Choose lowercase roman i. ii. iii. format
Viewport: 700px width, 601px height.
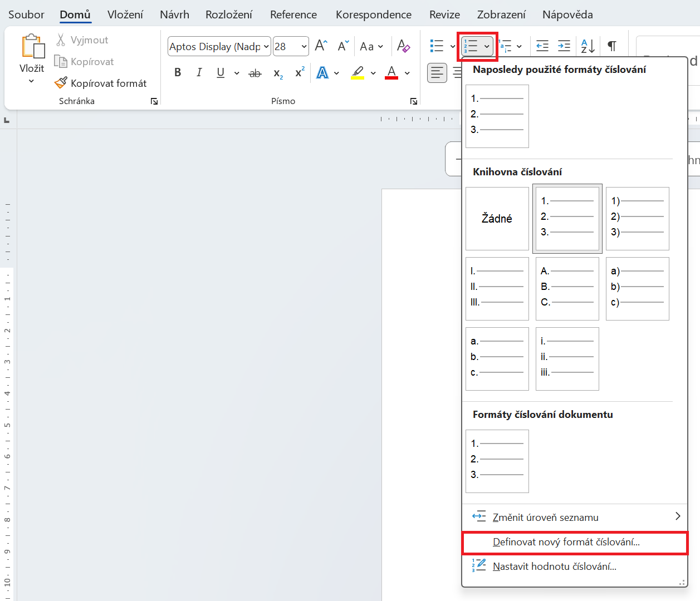click(567, 359)
